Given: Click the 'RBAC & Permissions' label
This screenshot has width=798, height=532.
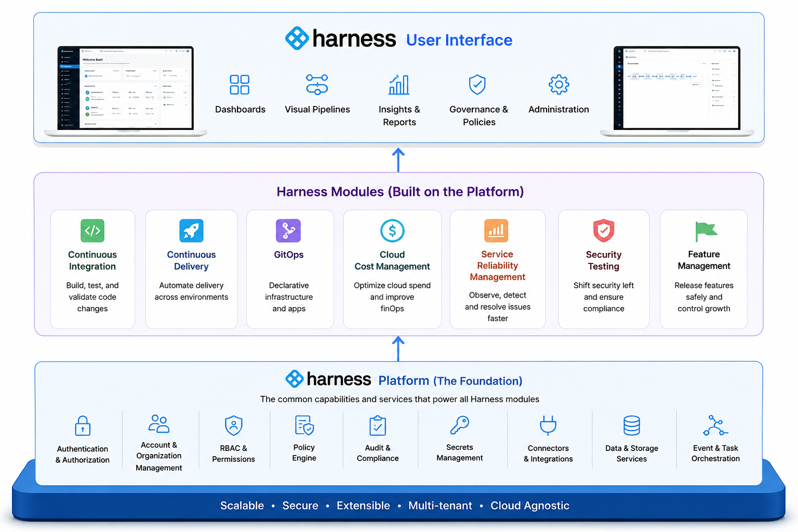Looking at the screenshot, I should point(234,454).
